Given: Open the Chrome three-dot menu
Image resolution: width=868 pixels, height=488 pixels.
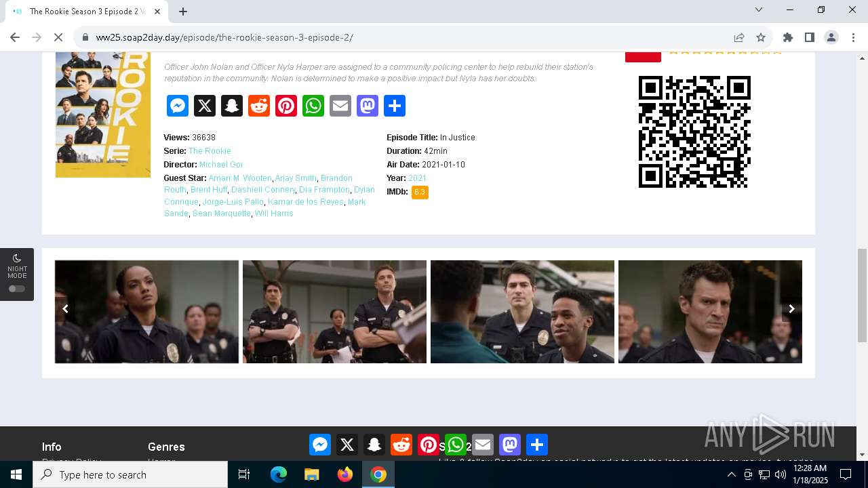Looking at the screenshot, I should pos(853,37).
